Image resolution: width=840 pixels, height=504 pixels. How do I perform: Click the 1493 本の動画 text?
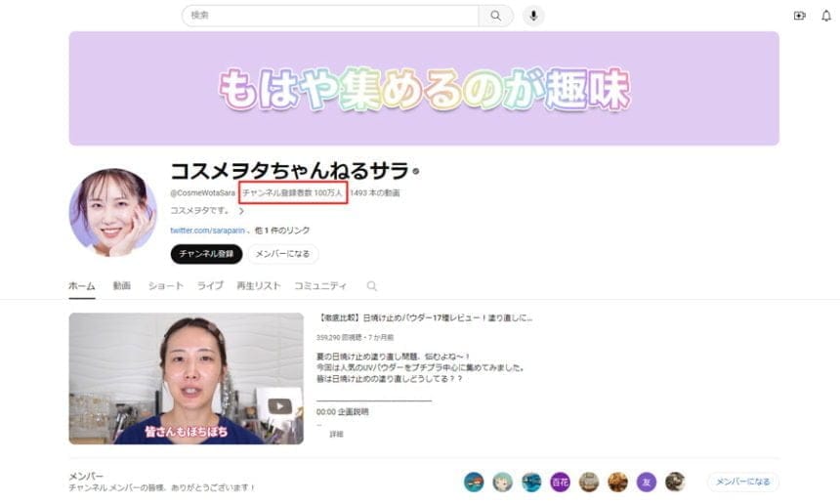[x=375, y=192]
